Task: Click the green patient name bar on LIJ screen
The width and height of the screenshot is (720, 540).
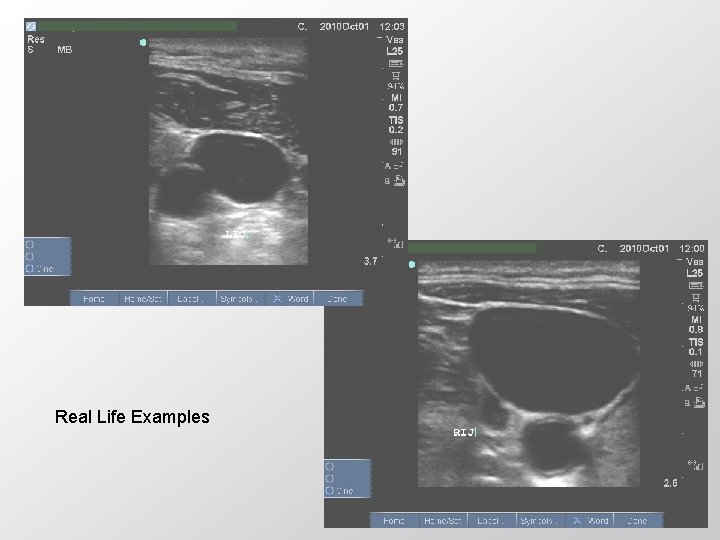Action: 137,26
